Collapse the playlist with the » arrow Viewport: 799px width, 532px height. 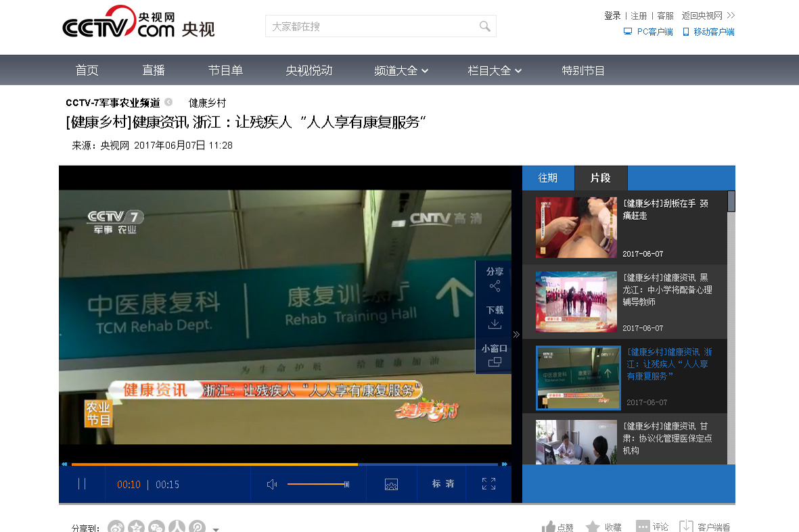516,335
